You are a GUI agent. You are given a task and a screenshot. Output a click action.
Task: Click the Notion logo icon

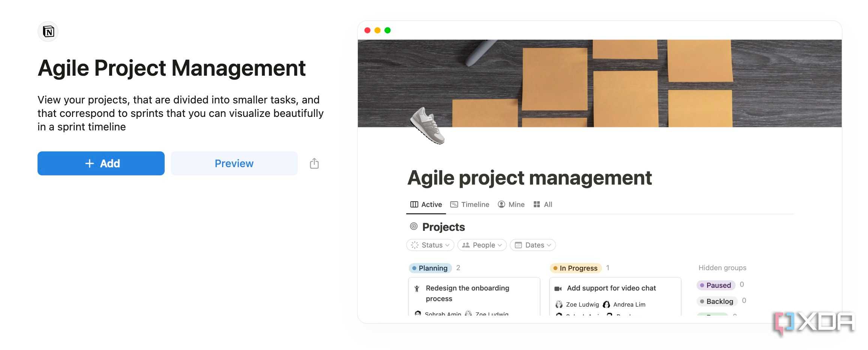pyautogui.click(x=48, y=31)
